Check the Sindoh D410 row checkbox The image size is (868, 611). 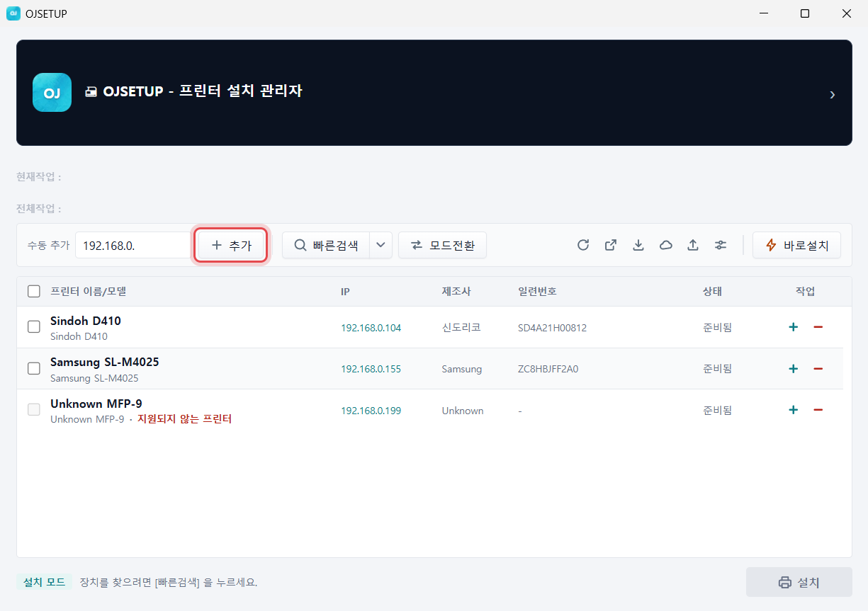coord(34,327)
